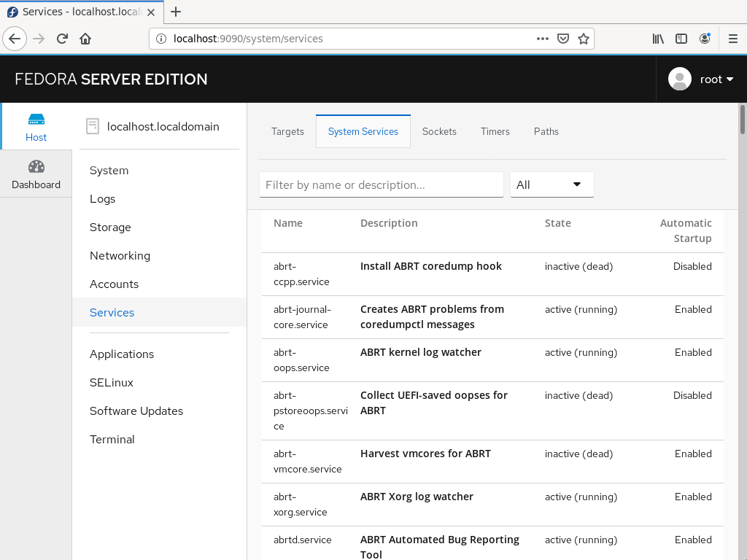The image size is (747, 560).
Task: Show site information icon in address bar
Action: (161, 39)
